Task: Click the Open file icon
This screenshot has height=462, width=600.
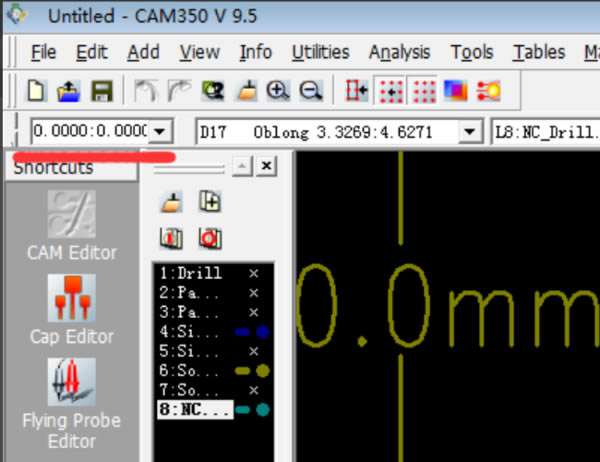Action: (x=68, y=91)
